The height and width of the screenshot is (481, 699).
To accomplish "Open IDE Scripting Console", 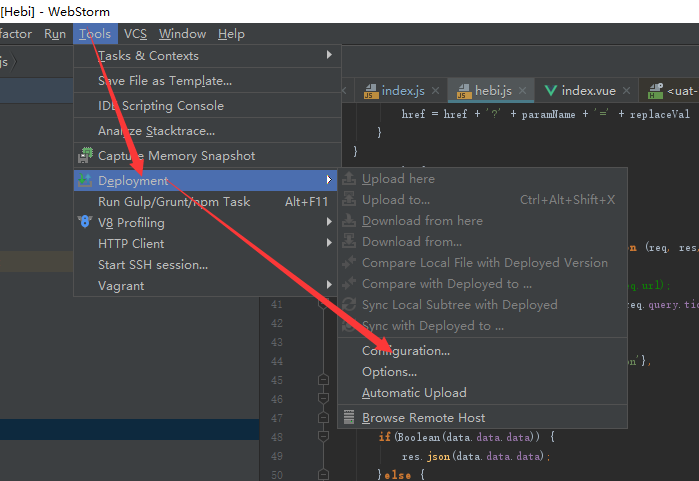I will 207,106.
